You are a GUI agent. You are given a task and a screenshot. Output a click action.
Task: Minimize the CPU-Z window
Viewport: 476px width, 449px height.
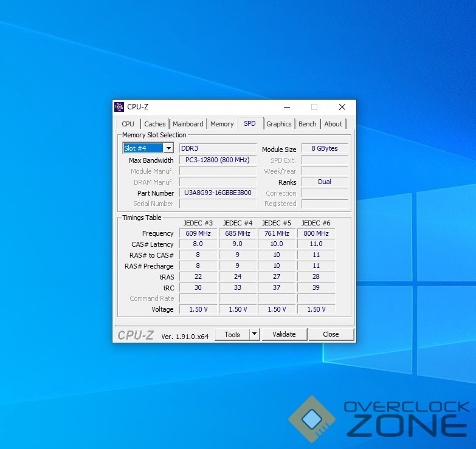(x=286, y=107)
